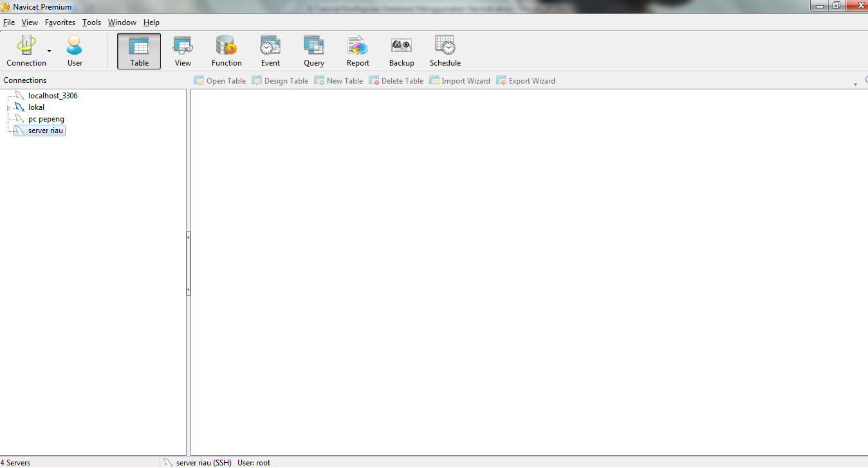Click the Navicat Premium title bar icon
This screenshot has height=468, width=868.
click(6, 6)
